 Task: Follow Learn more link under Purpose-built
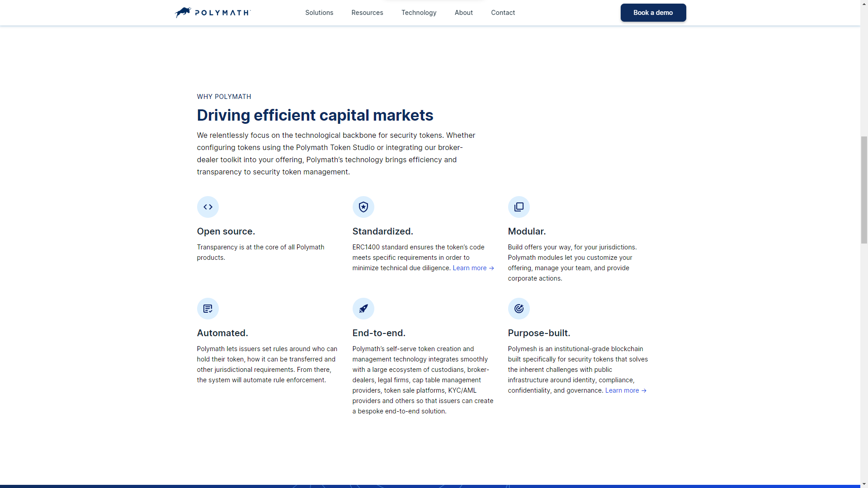[x=626, y=390]
